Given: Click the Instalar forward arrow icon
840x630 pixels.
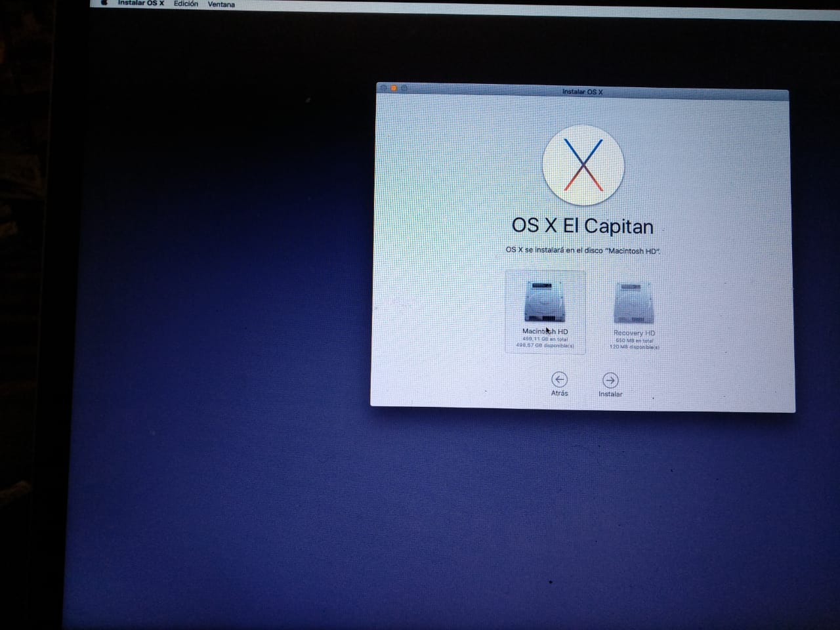Looking at the screenshot, I should click(610, 381).
